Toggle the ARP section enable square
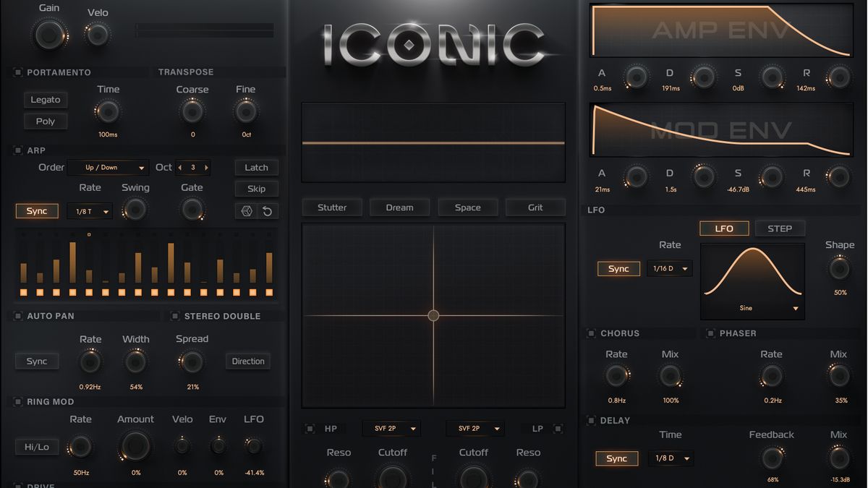This screenshot has height=488, width=868. pos(17,150)
